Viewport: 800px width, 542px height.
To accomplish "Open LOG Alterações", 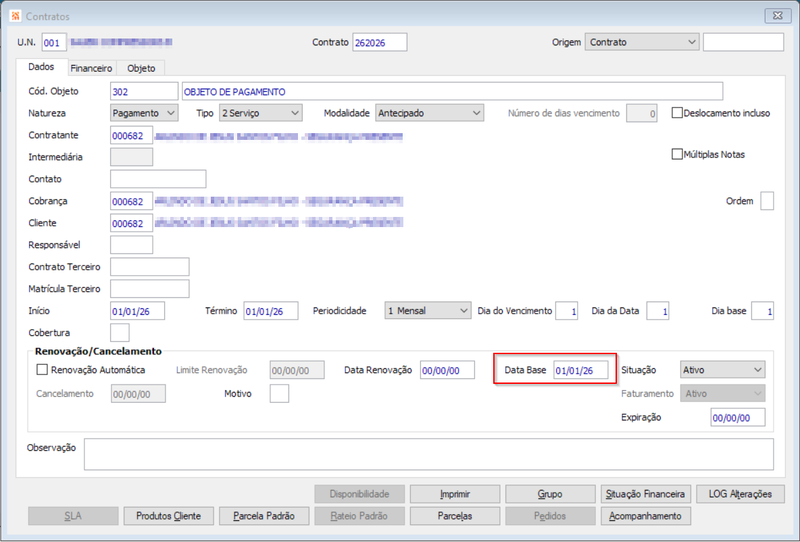I will [740, 494].
